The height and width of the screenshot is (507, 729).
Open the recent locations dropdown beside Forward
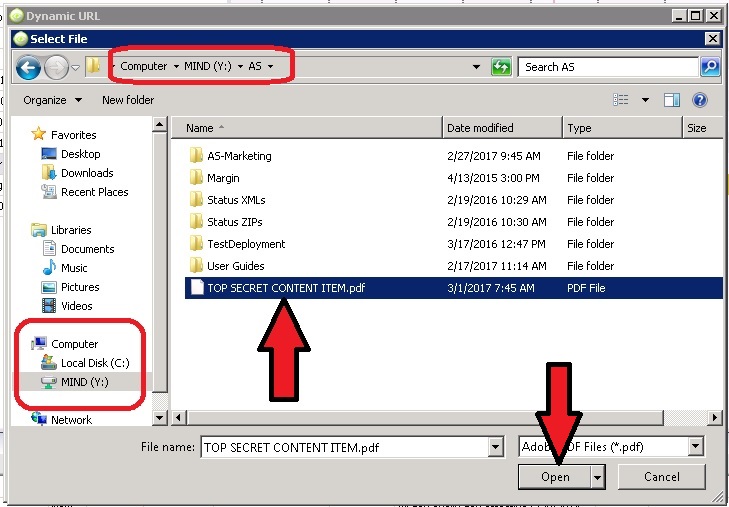tap(75, 68)
